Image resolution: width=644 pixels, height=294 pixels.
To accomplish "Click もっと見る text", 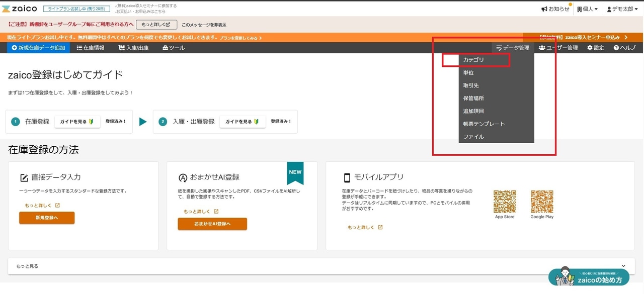I will pos(27,266).
